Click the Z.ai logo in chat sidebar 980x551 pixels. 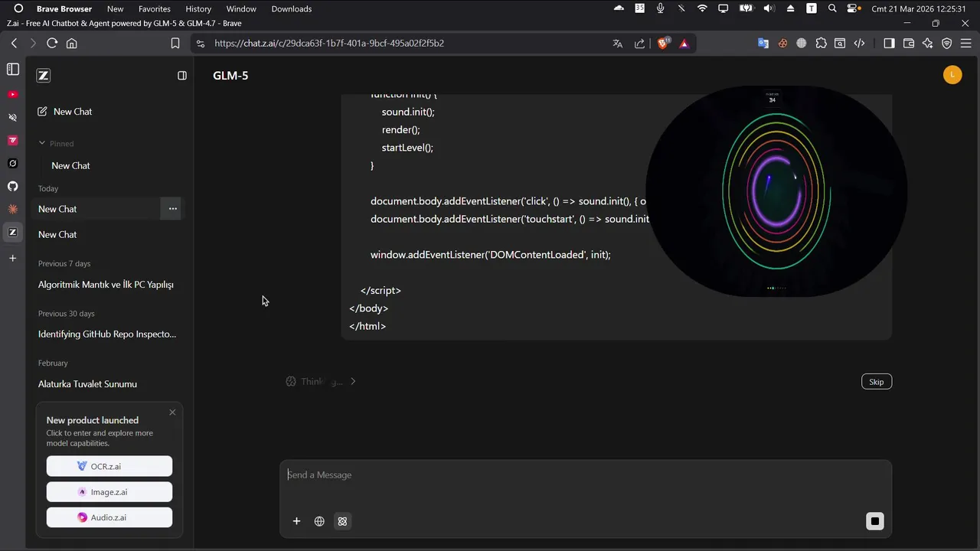[x=44, y=75]
